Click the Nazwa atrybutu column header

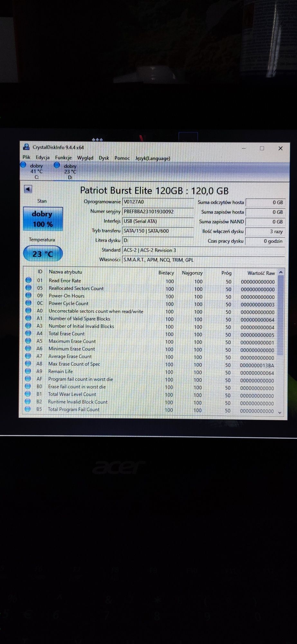click(x=65, y=272)
